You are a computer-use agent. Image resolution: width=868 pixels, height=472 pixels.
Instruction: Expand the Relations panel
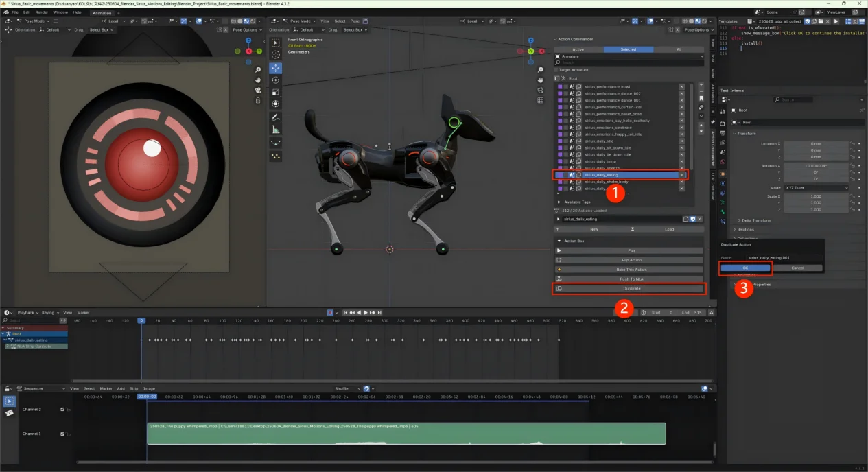[x=745, y=230]
